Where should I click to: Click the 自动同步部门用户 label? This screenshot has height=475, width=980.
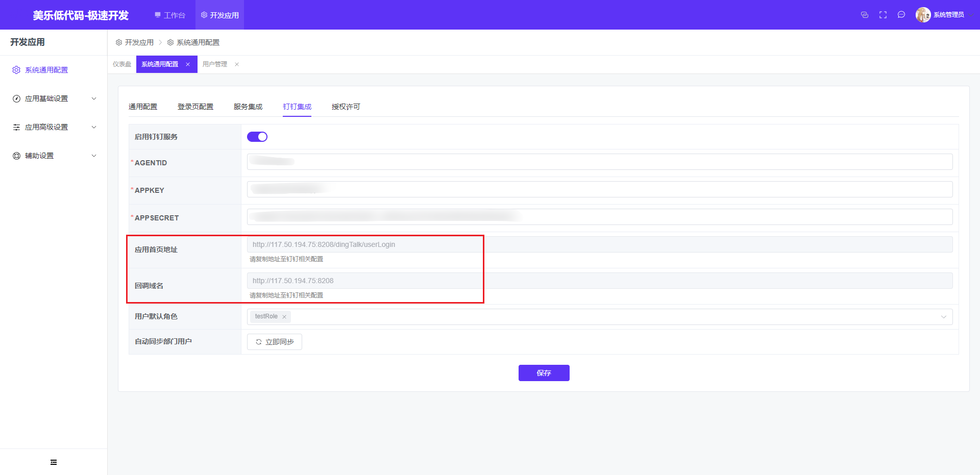[x=163, y=341]
